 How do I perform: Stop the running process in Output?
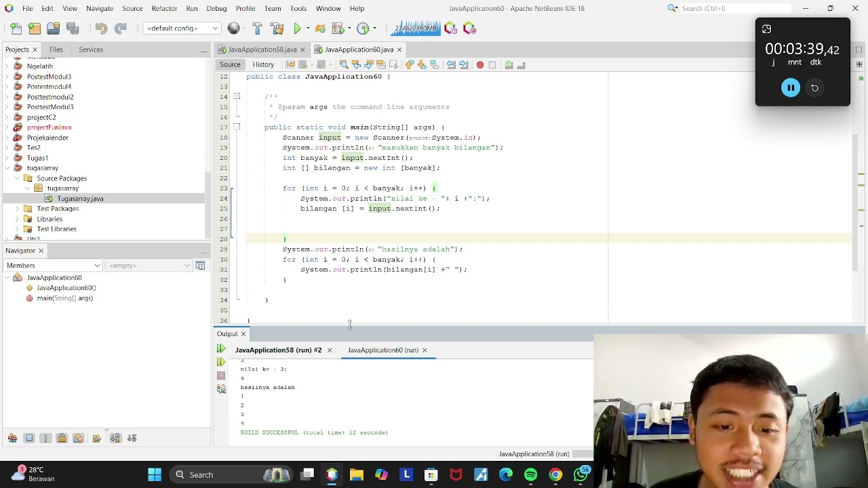tap(221, 375)
